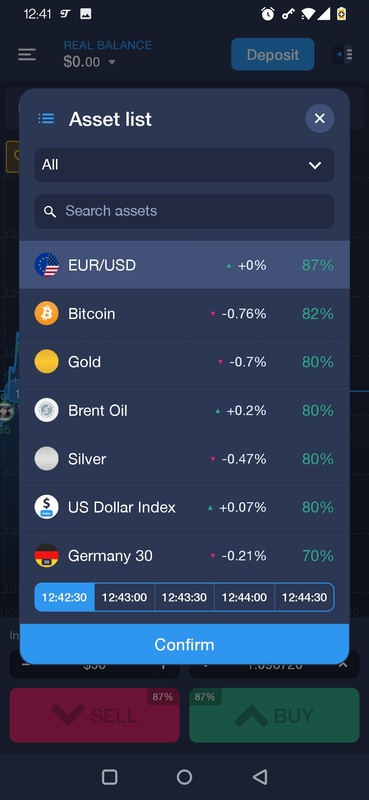This screenshot has width=369, height=800.
Task: Tap the Germany 30 flag icon
Action: (x=46, y=556)
